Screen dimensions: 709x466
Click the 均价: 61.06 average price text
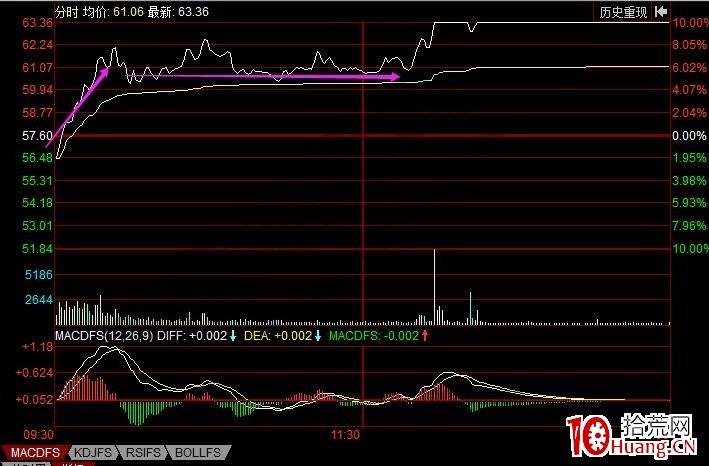point(113,12)
